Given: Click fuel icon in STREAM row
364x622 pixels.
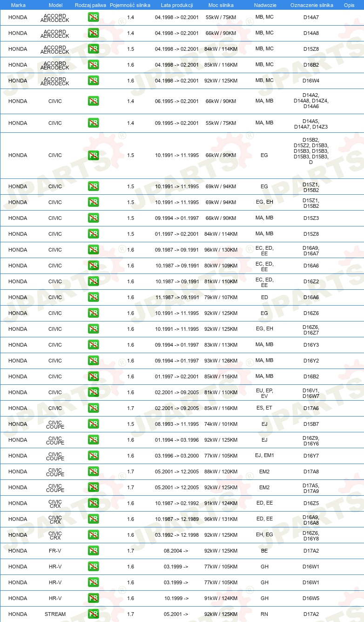Looking at the screenshot, I should pos(93,614).
